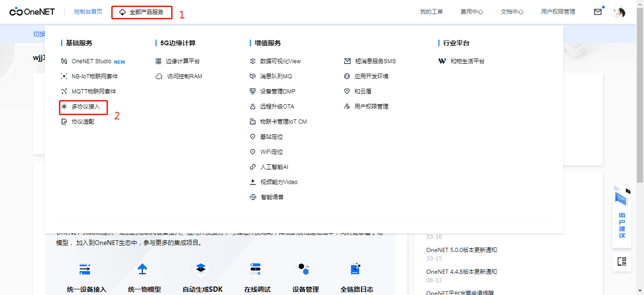The width and height of the screenshot is (644, 295).
Task: Open the mail notifications icon
Action: point(598,12)
